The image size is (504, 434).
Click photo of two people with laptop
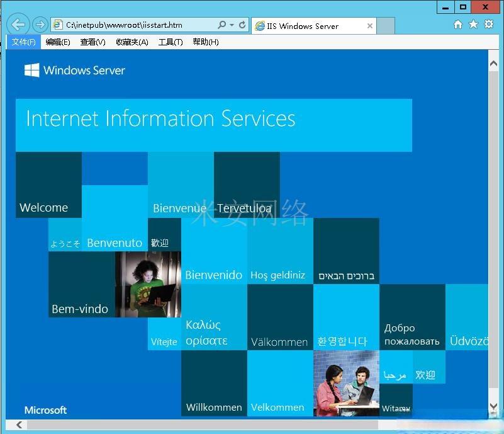tap(346, 383)
